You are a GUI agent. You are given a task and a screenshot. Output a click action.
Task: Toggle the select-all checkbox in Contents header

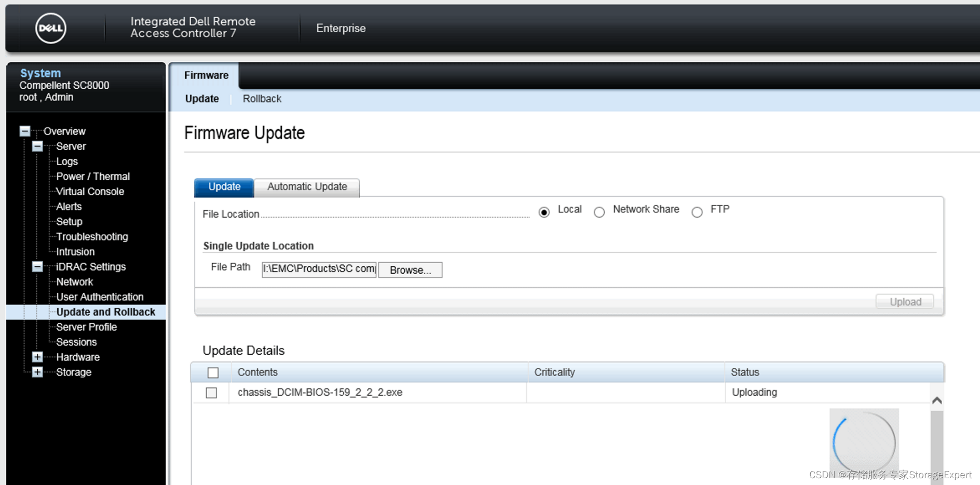[x=213, y=372]
